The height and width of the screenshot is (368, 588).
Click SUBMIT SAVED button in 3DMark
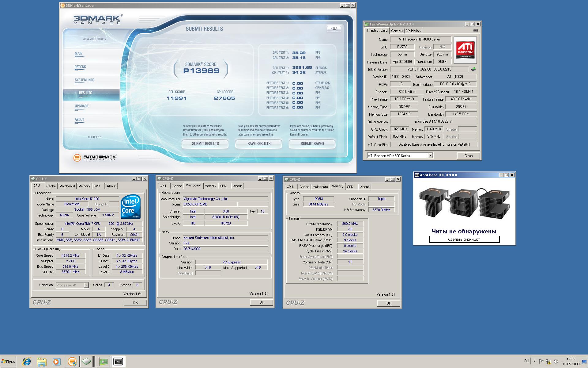[x=312, y=144]
